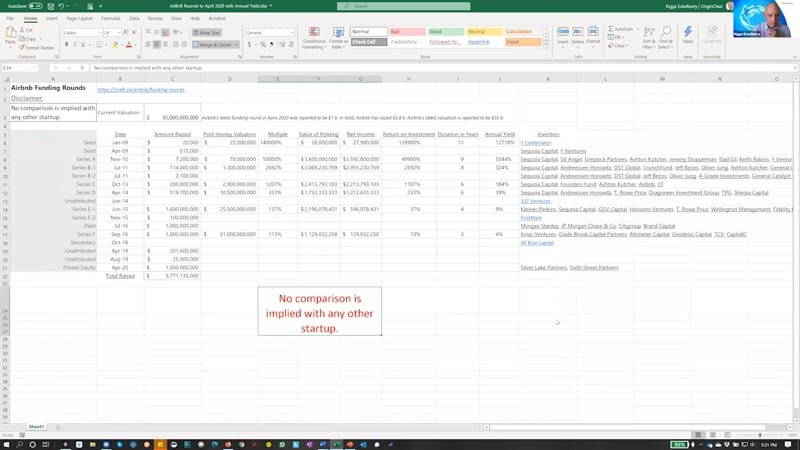Click the Clear eraser icon
The image size is (800, 450).
tap(611, 46)
